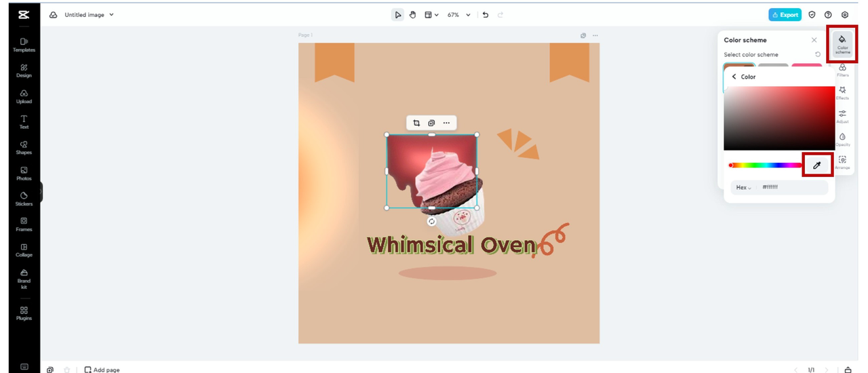Screen dimensions: 868x373
Task: Duplicate the selected image from floating toolbar
Action: (431, 123)
